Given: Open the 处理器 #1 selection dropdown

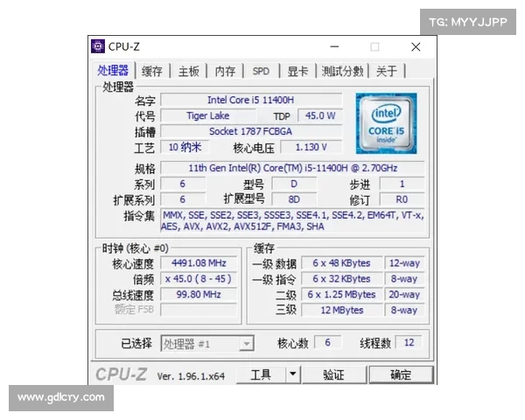Looking at the screenshot, I should tap(207, 344).
